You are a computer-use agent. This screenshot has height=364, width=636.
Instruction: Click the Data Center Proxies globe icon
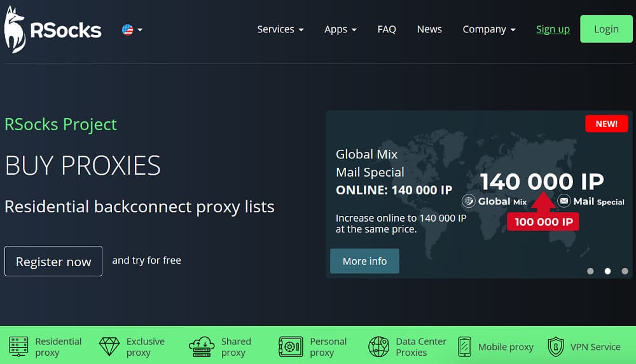(x=378, y=347)
